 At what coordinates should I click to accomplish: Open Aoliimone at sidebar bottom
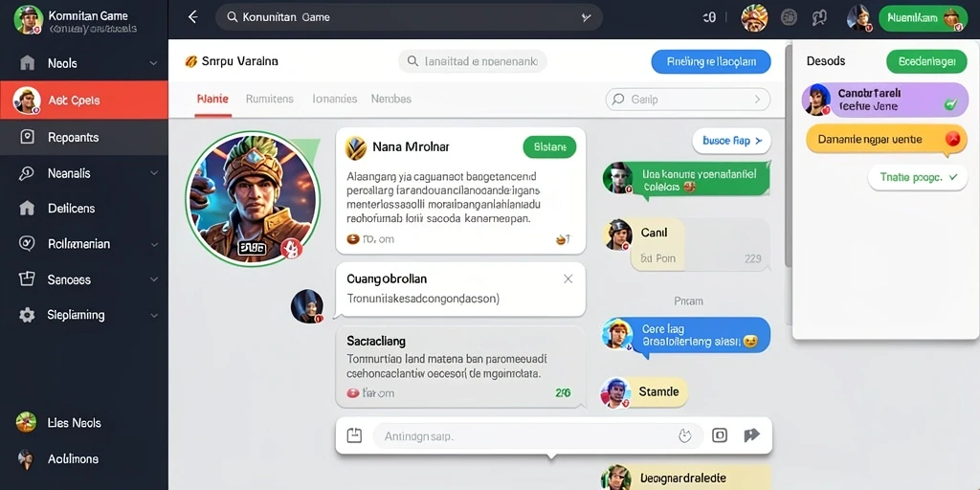(x=84, y=458)
